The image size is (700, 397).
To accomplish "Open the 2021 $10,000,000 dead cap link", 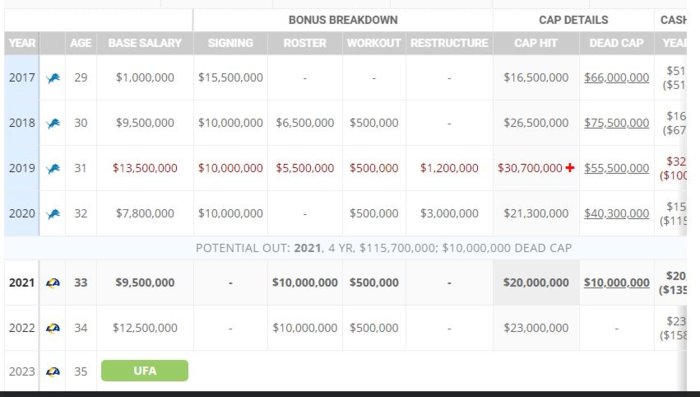I will coord(617,283).
